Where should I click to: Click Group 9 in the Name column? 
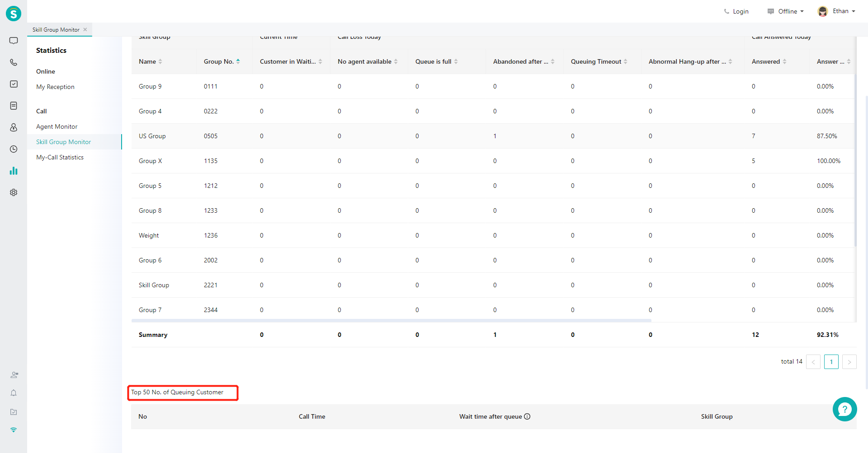(x=150, y=86)
